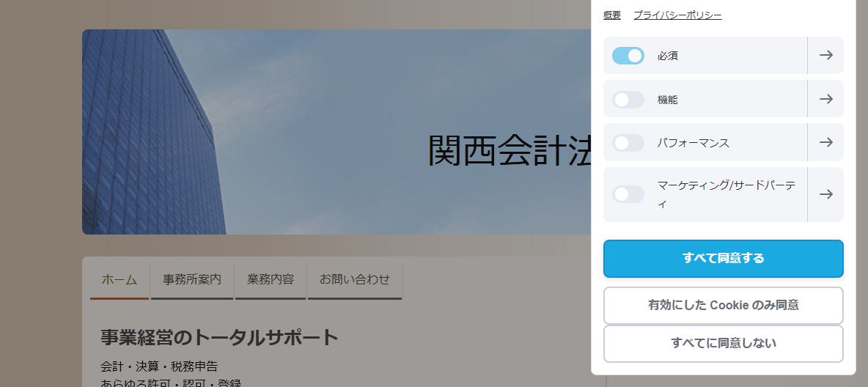Open the プライバシーポリシー link
The width and height of the screenshot is (868, 387).
(x=677, y=15)
